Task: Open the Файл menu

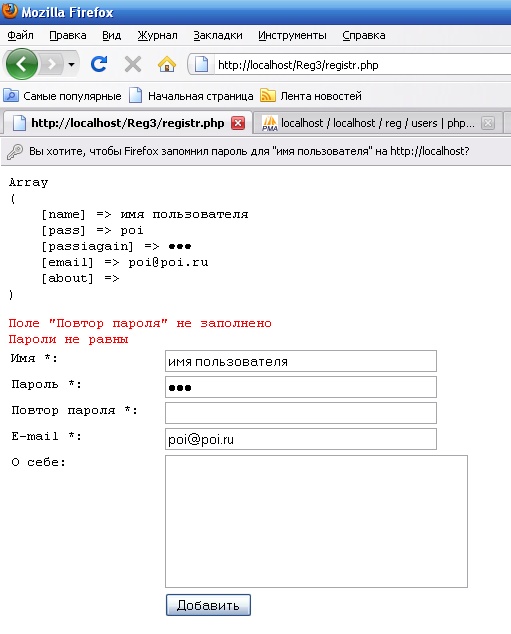Action: [x=20, y=36]
